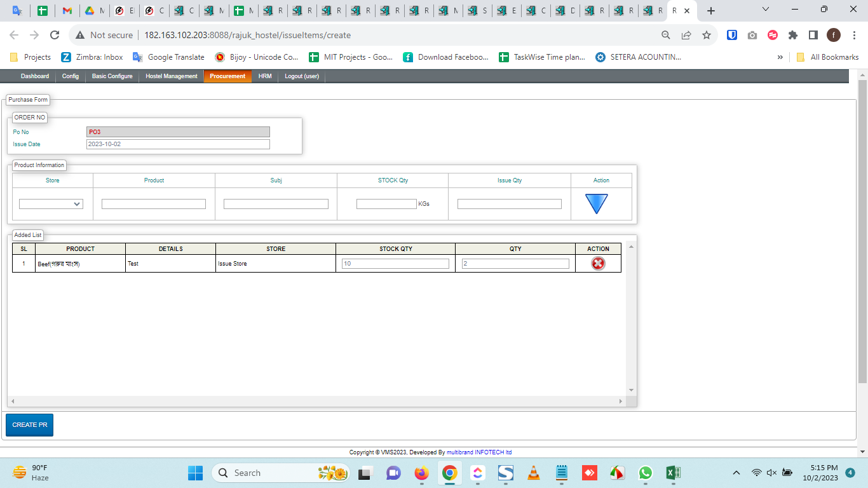Viewport: 868px width, 488px height.
Task: Open the chat camera icon on taskbar
Action: [393, 473]
